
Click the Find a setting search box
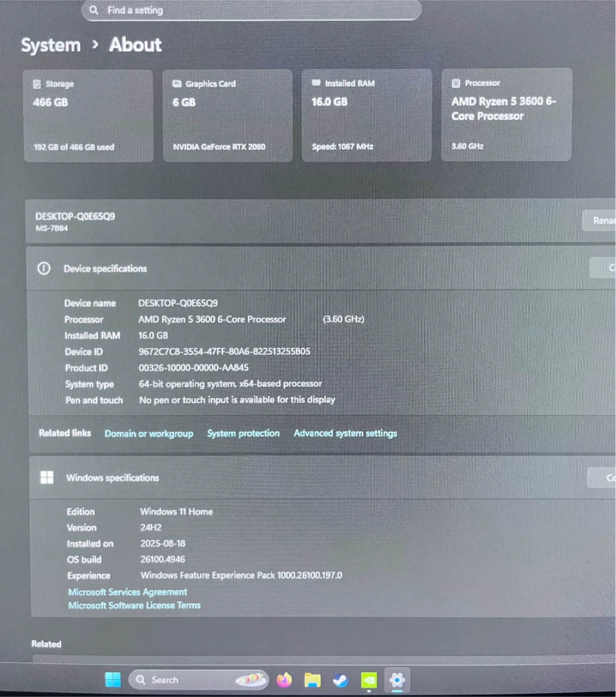(x=252, y=10)
